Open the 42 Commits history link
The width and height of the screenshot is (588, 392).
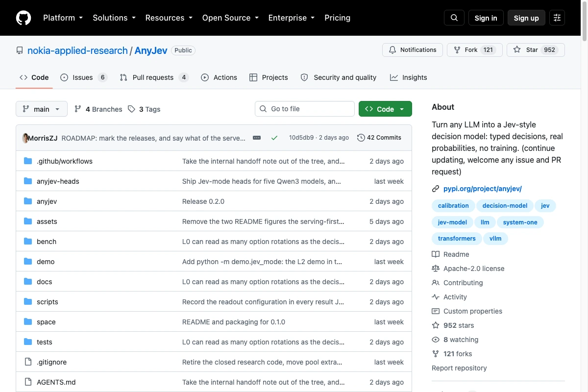tap(379, 138)
